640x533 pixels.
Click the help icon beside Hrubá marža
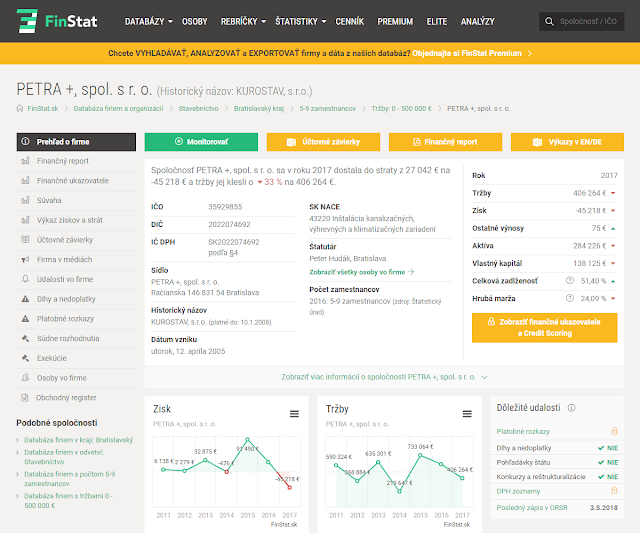(570, 298)
